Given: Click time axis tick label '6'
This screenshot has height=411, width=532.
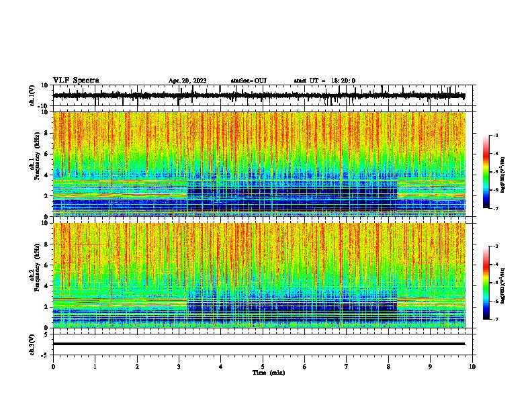Looking at the screenshot, I should (x=305, y=367).
